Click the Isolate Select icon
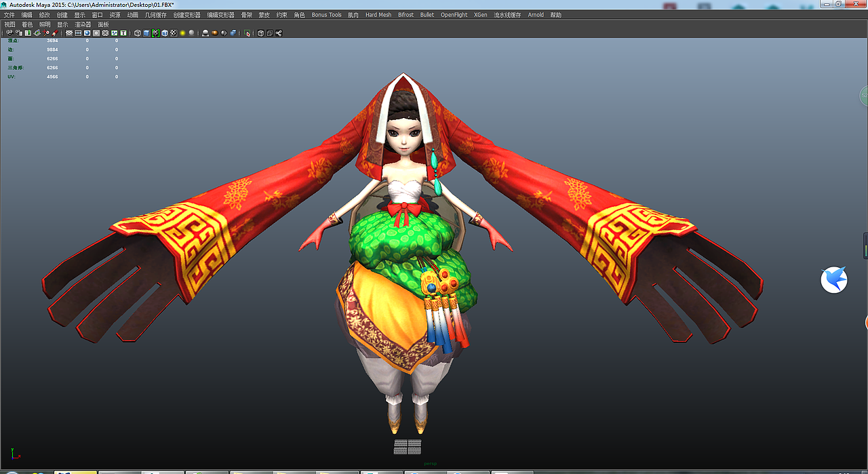The width and height of the screenshot is (868, 474). pos(247,33)
